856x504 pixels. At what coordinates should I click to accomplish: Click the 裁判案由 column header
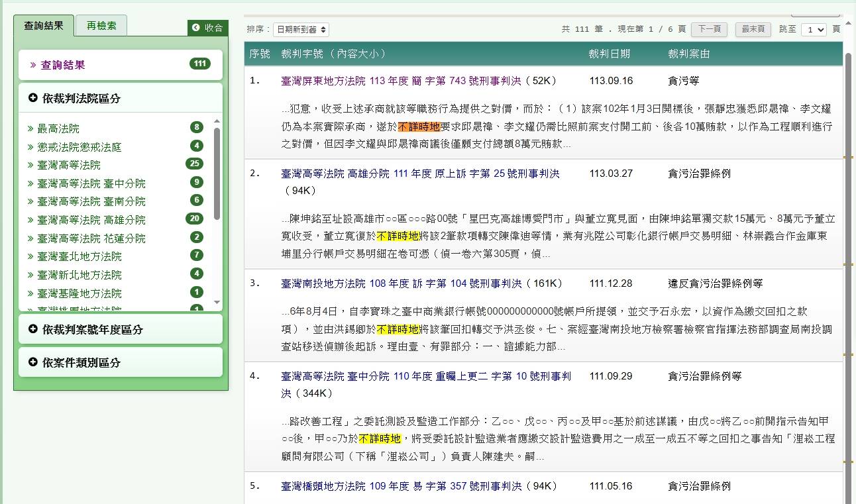tap(689, 54)
